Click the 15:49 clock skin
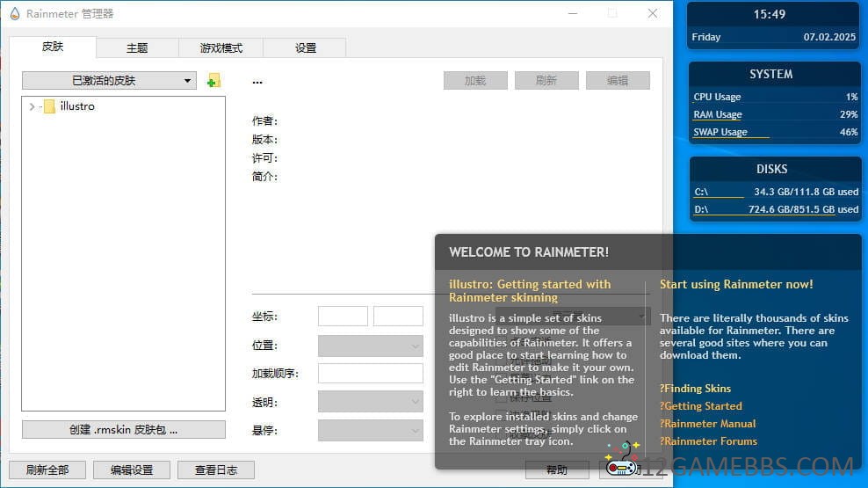This screenshot has width=868, height=488. tap(769, 14)
